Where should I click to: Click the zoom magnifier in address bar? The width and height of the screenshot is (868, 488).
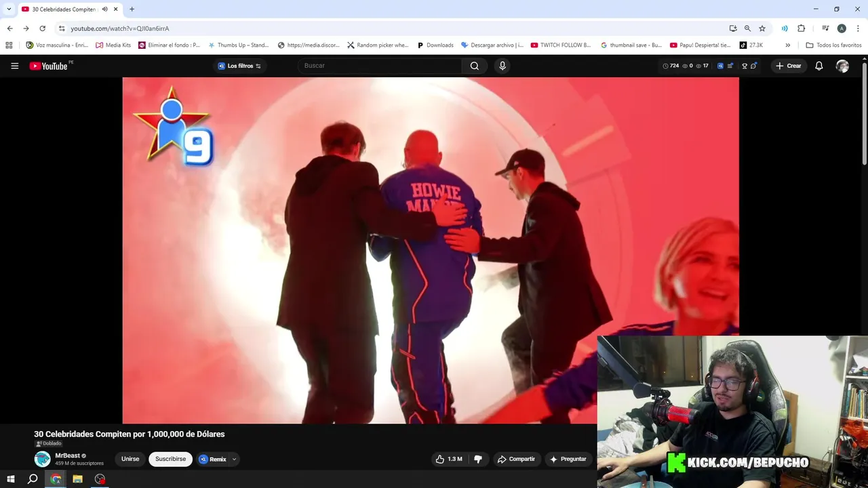[x=747, y=28]
